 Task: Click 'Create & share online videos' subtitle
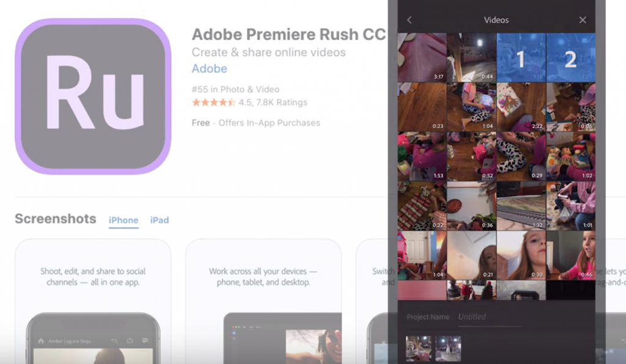(269, 53)
